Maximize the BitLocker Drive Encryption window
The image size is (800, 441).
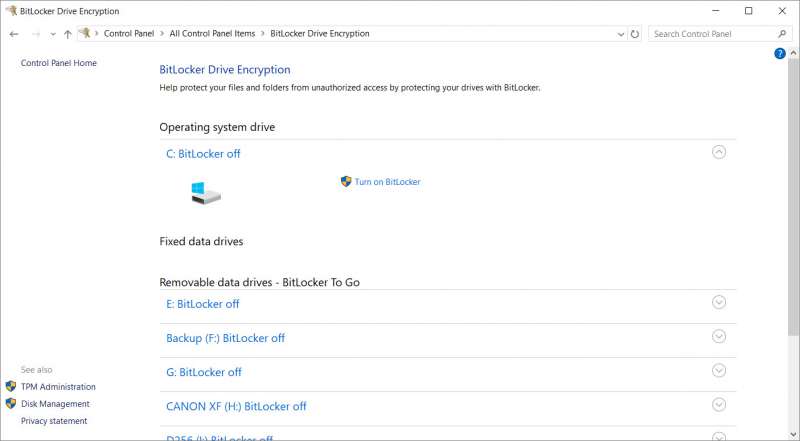click(748, 11)
